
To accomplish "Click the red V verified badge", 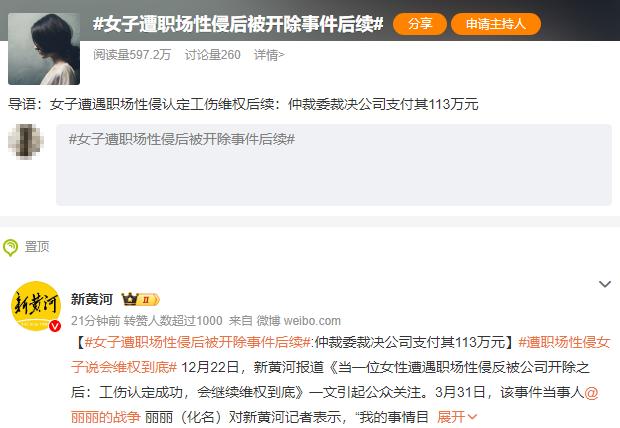I will pyautogui.click(x=55, y=326).
